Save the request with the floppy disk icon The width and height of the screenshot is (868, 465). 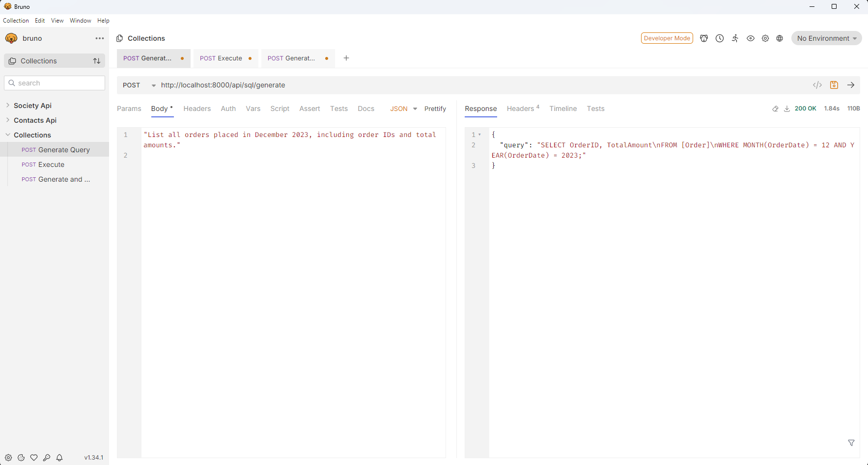click(834, 84)
